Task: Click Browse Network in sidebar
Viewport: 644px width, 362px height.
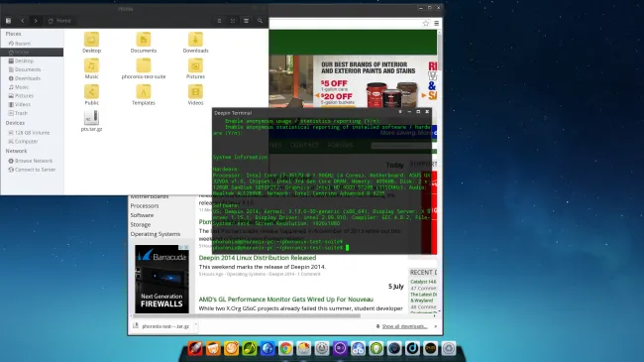Action: [32, 161]
